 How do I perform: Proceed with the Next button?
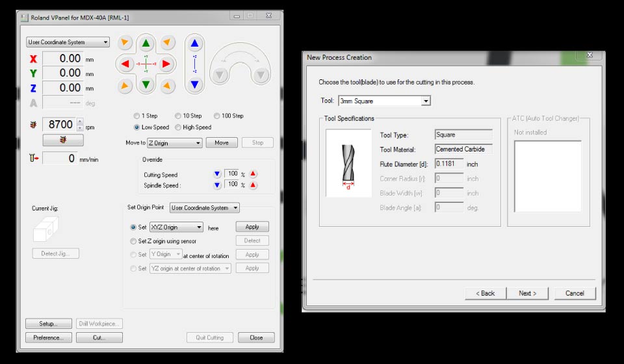pyautogui.click(x=528, y=293)
